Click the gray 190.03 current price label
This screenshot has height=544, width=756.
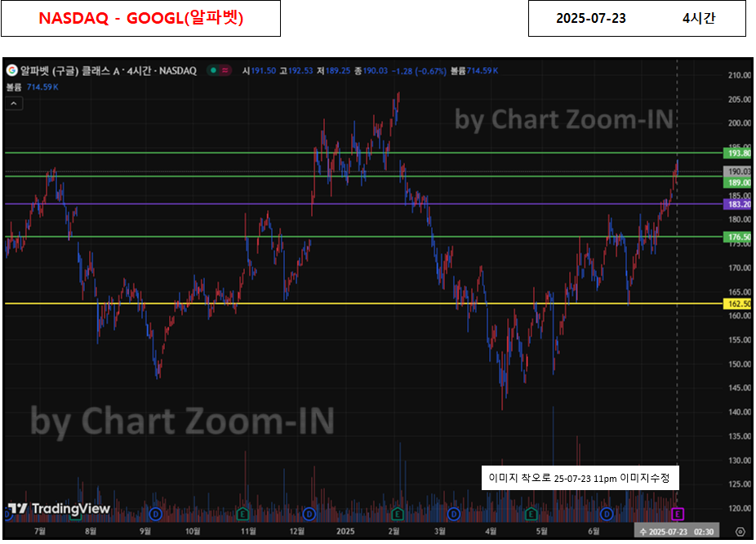(738, 172)
